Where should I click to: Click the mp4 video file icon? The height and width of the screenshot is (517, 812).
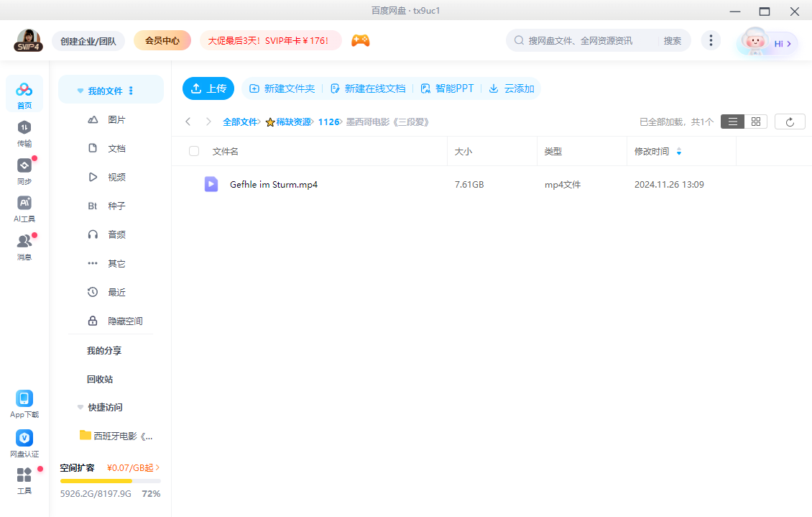tap(211, 184)
